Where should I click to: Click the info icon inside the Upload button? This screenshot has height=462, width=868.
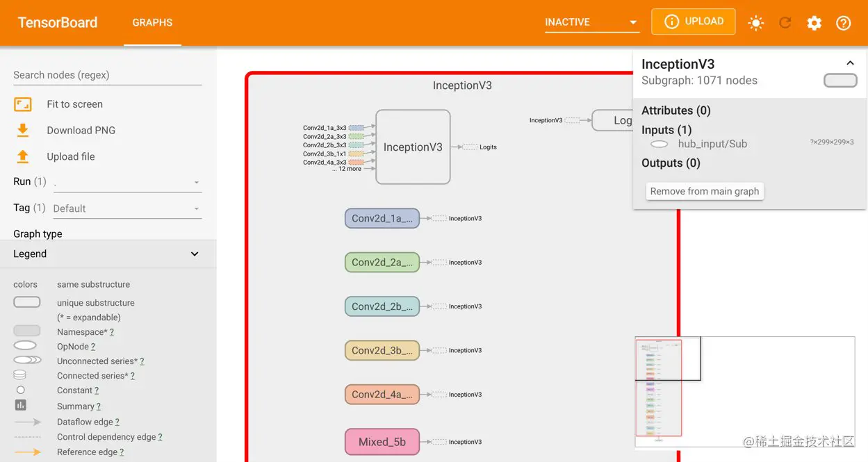[671, 22]
